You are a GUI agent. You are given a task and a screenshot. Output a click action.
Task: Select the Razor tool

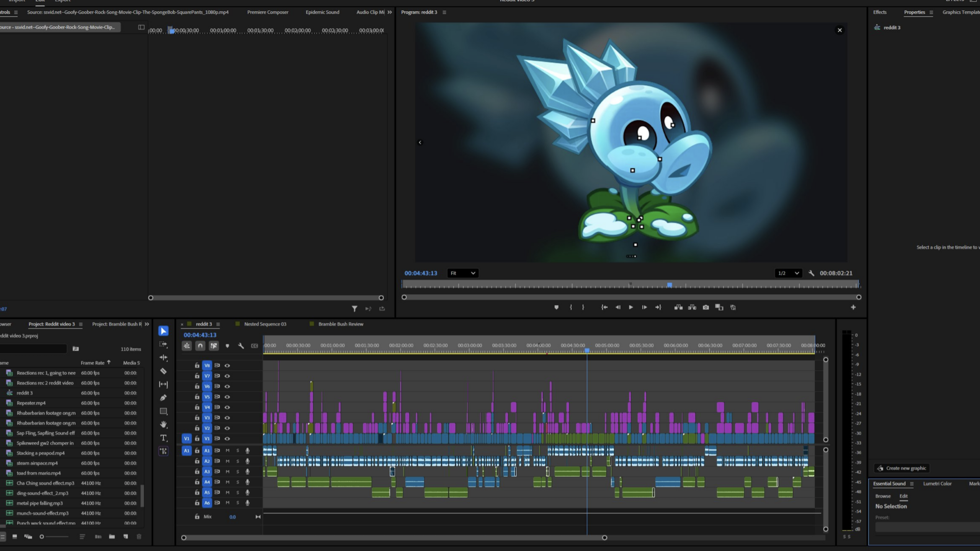(163, 371)
